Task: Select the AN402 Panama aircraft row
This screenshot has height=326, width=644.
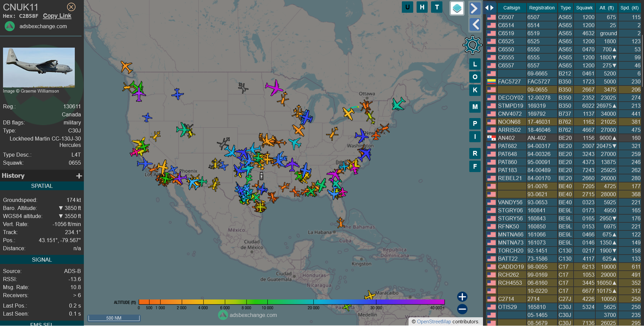Action: pyautogui.click(x=563, y=138)
